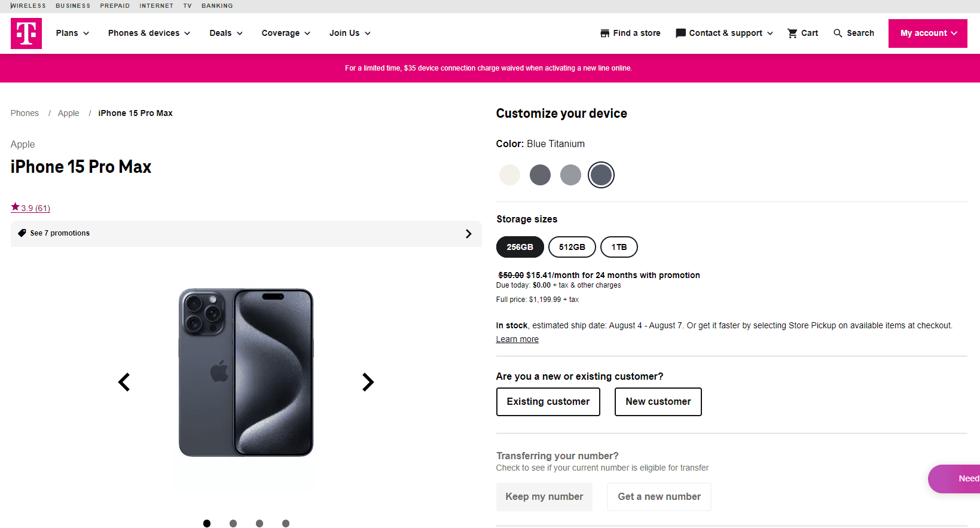980x528 pixels.
Task: Expand See 7 promotions panel
Action: tap(246, 234)
